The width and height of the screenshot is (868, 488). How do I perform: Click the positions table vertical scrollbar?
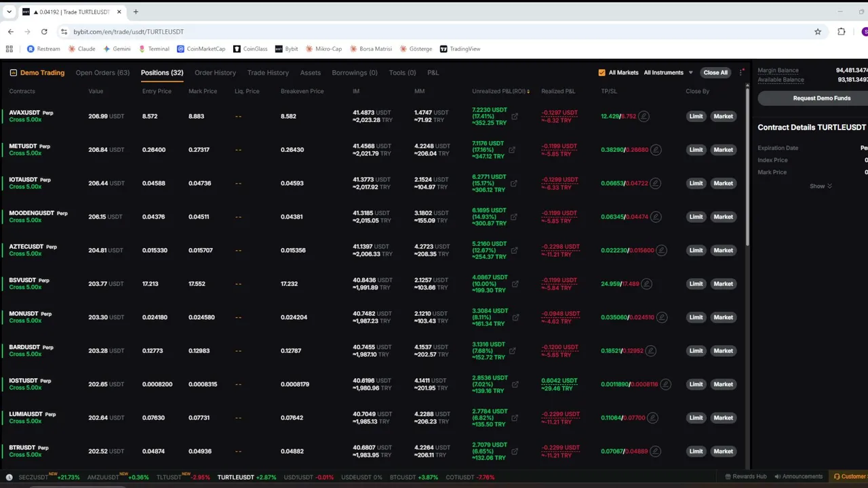point(747,166)
